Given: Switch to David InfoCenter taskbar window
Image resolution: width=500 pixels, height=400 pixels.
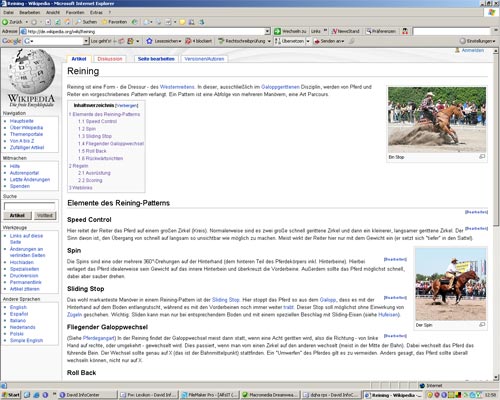Looking at the screenshot, I should tap(87, 395).
